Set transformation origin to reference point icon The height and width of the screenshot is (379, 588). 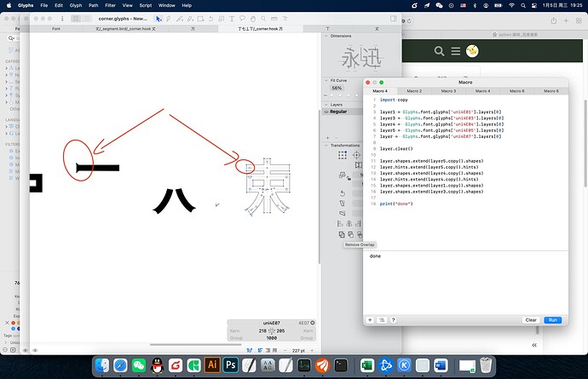point(356,155)
